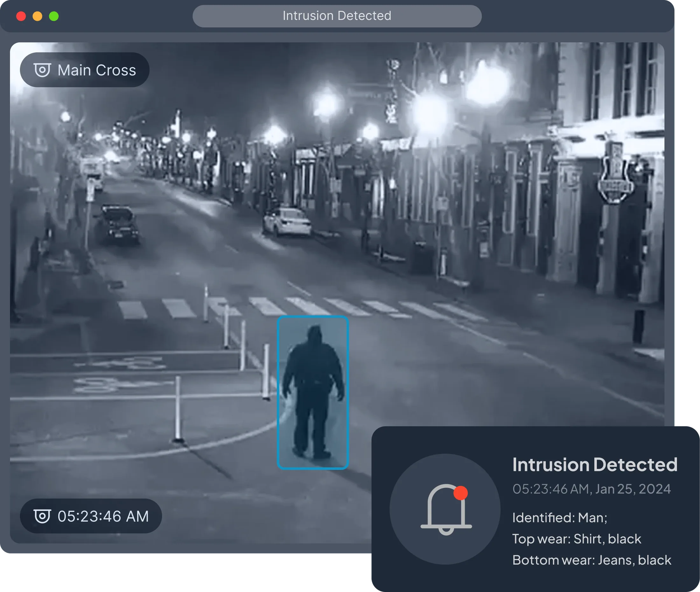Click the green maximize window button
Viewport: 700px width, 592px height.
click(54, 16)
